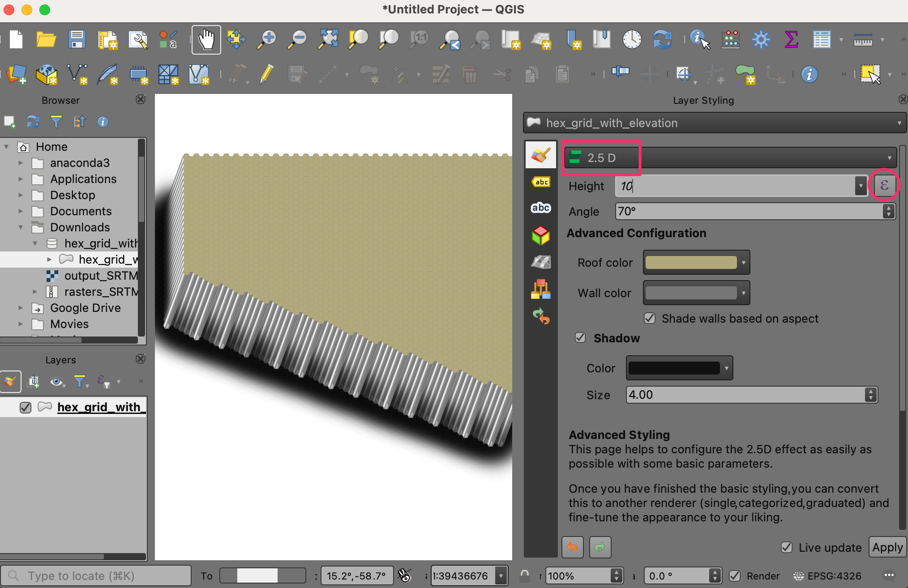Click the Open Field Calculator toolbar icon
This screenshot has width=908, height=588.
[730, 39]
